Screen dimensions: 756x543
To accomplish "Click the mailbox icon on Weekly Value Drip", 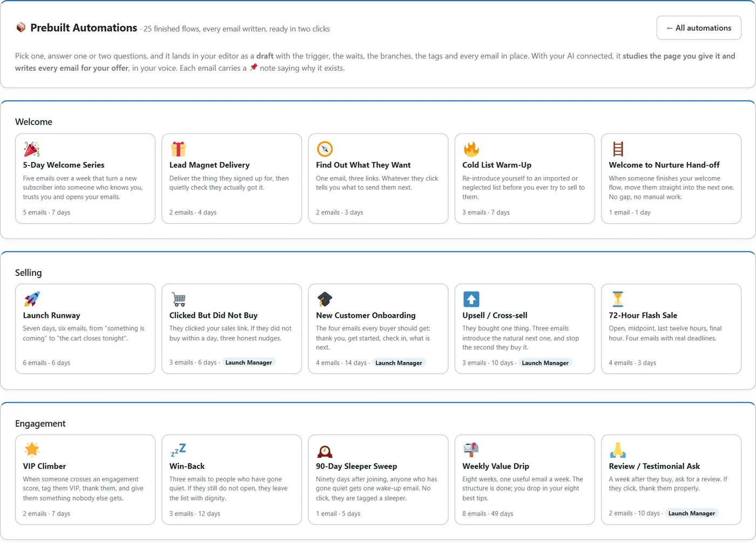I will [x=471, y=450].
